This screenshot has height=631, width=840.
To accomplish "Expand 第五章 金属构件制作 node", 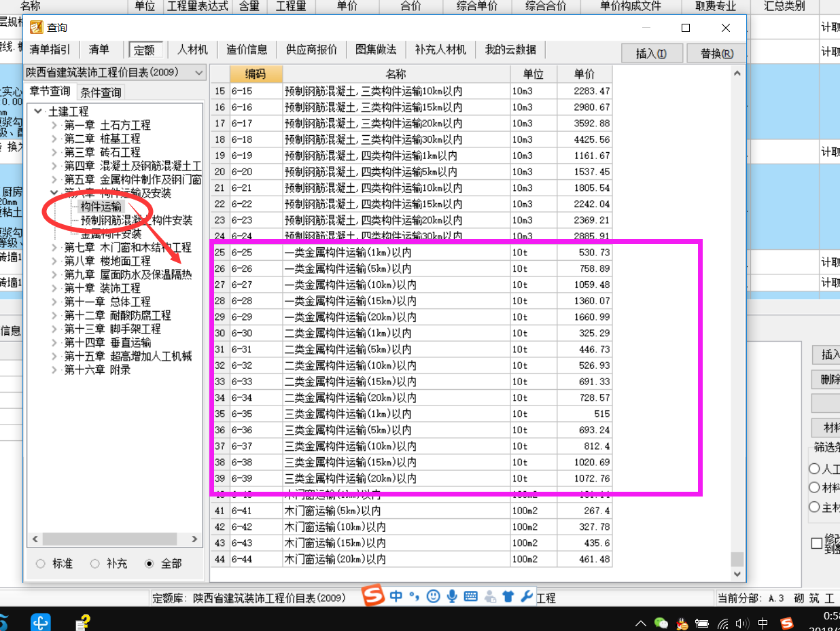I will pos(54,179).
